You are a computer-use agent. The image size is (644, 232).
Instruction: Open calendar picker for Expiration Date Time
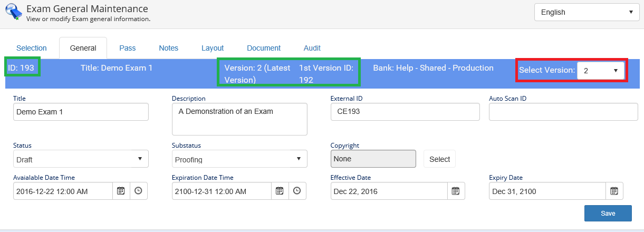pos(280,191)
